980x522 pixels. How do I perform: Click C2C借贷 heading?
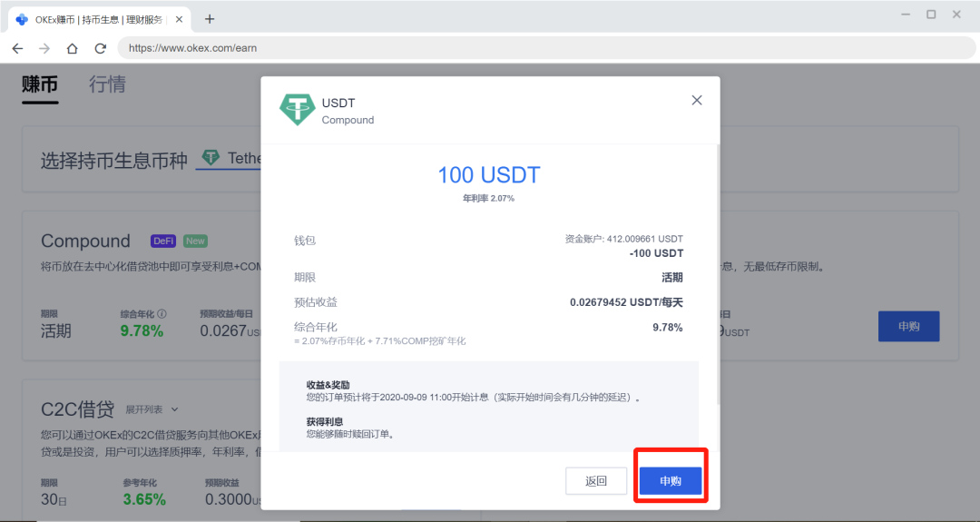77,409
